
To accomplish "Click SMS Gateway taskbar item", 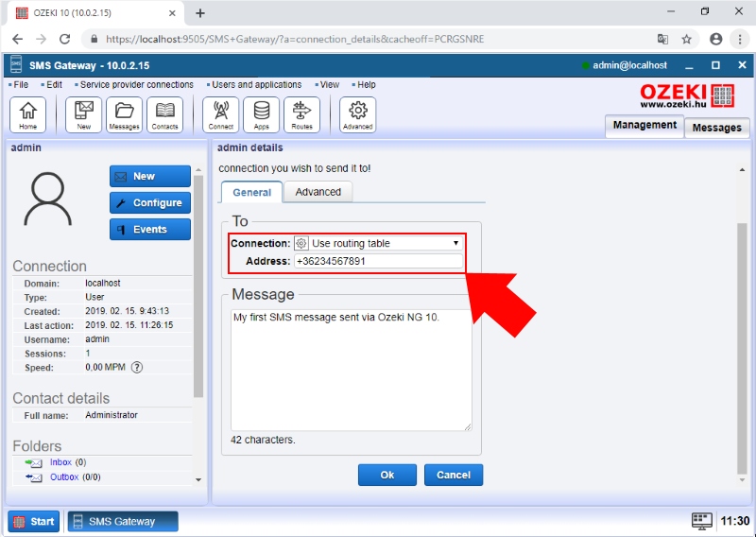I will click(123, 521).
